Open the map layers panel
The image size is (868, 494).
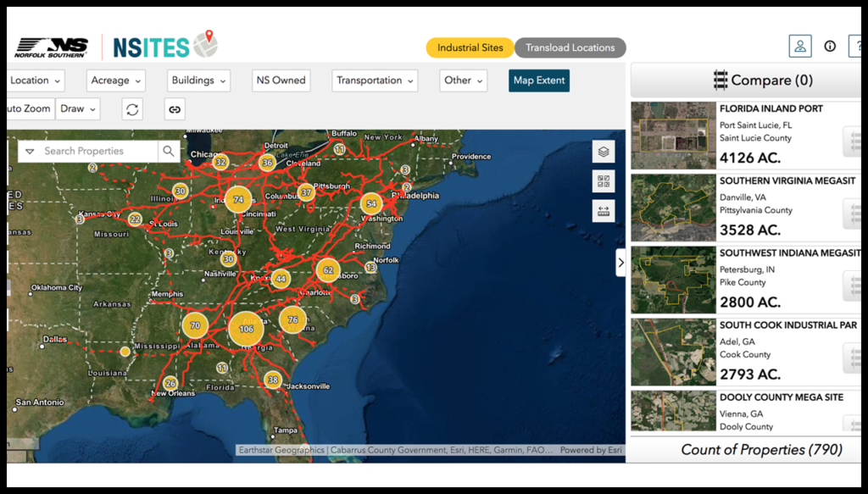(604, 152)
